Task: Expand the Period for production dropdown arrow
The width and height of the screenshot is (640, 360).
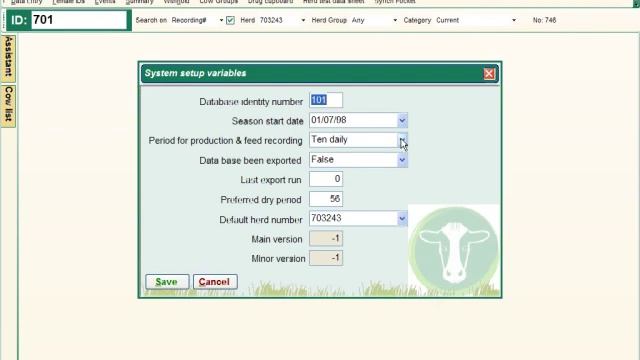Action: tap(402, 140)
